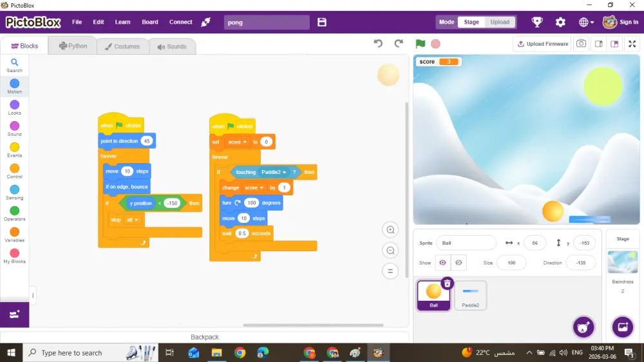The image size is (644, 362).
Task: Click the stage screenshot camera icon
Action: [x=581, y=44]
